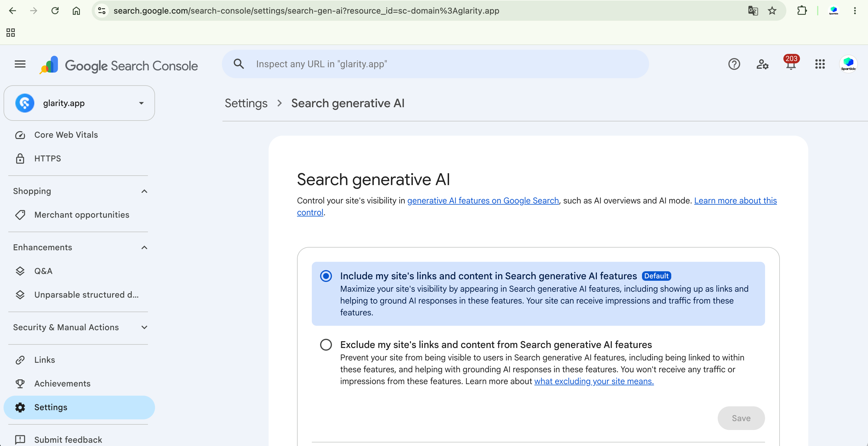
Task: Click the Search generative AI card heading
Action: (x=373, y=179)
